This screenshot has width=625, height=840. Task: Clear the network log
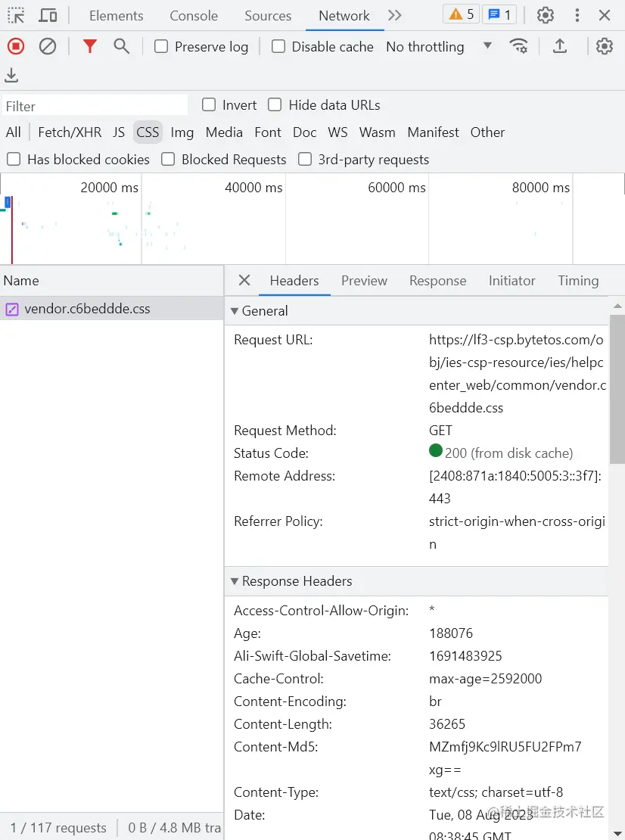[x=48, y=47]
